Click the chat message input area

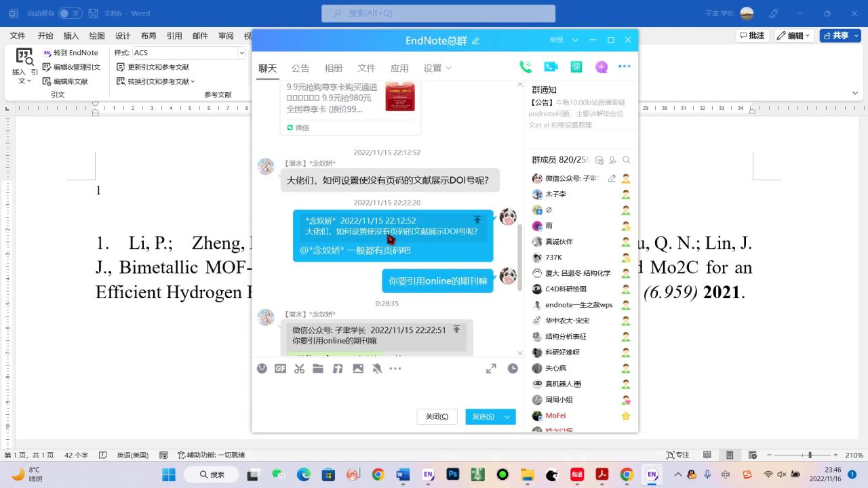pos(387,392)
